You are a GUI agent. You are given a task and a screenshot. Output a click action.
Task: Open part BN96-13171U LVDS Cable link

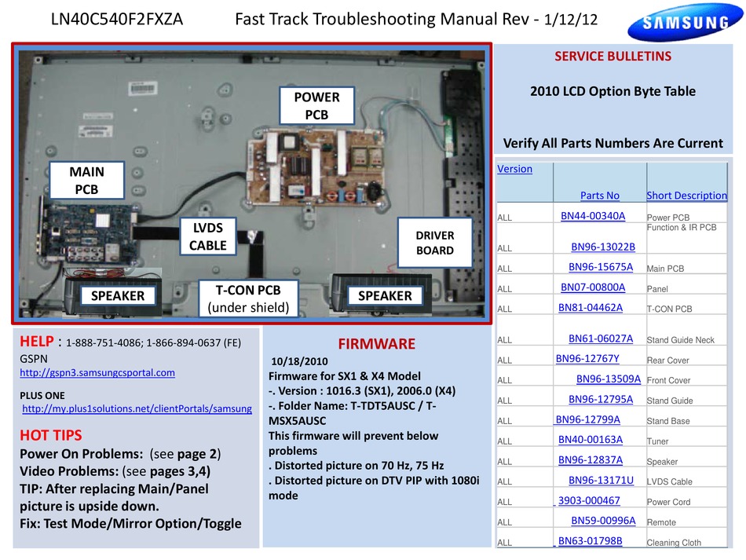(x=601, y=481)
